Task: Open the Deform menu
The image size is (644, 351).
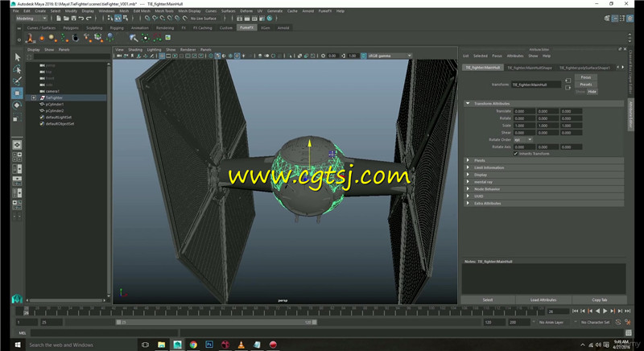Action: (x=246, y=11)
